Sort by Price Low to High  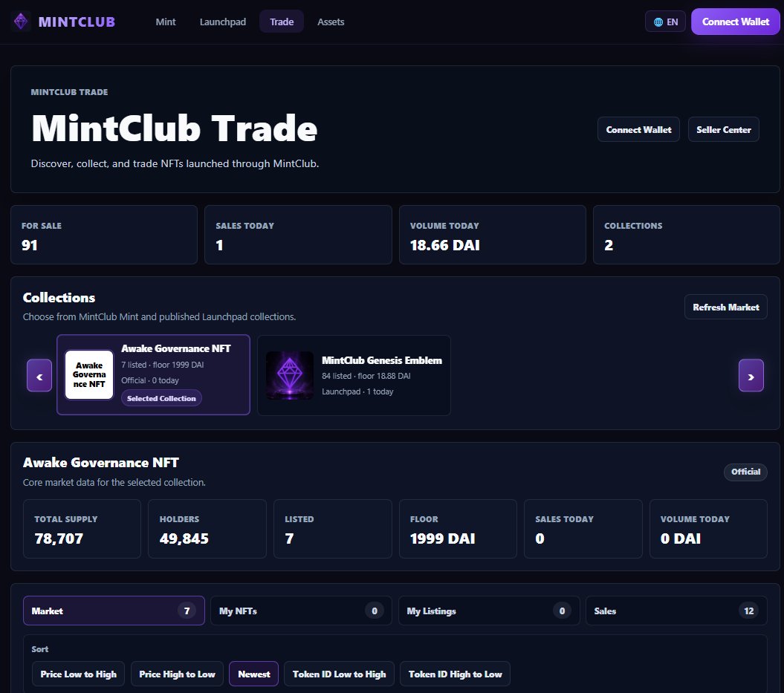click(79, 674)
